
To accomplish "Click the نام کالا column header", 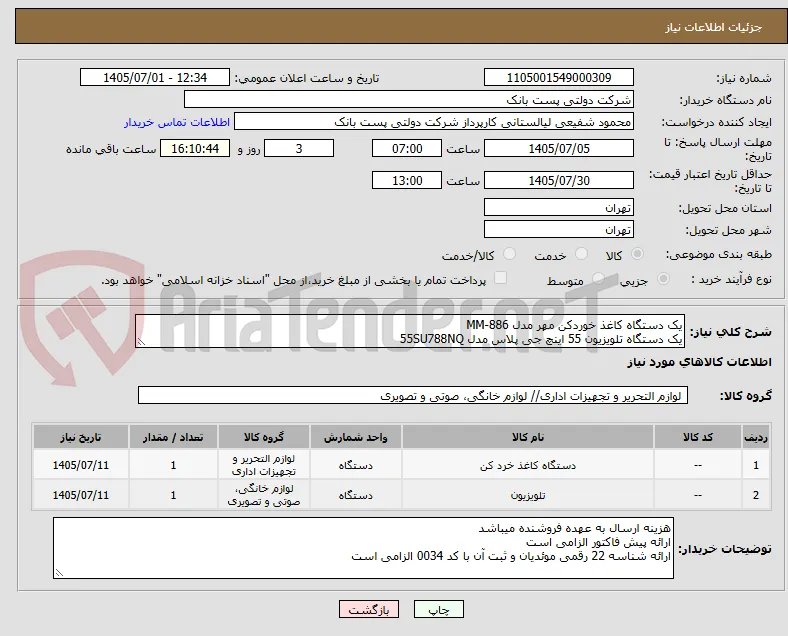I will click(x=528, y=438).
